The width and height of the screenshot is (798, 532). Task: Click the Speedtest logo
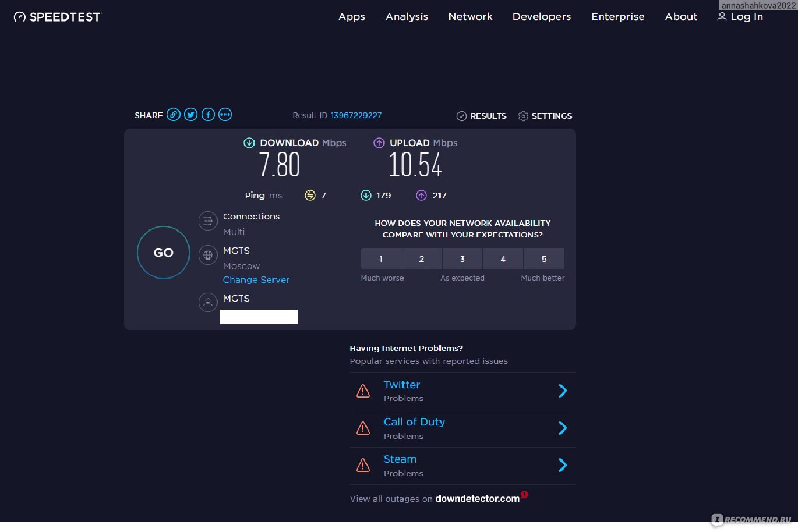(x=57, y=17)
